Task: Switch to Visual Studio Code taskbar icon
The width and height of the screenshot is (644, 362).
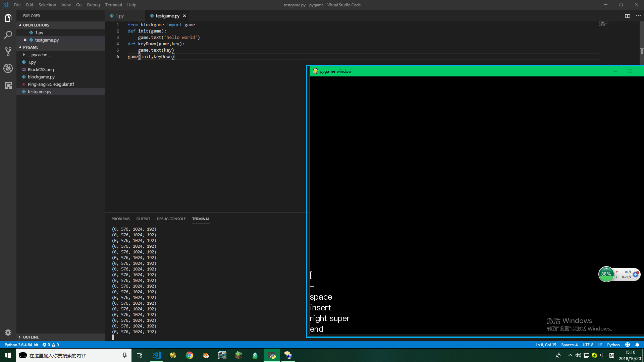Action: pos(157,355)
